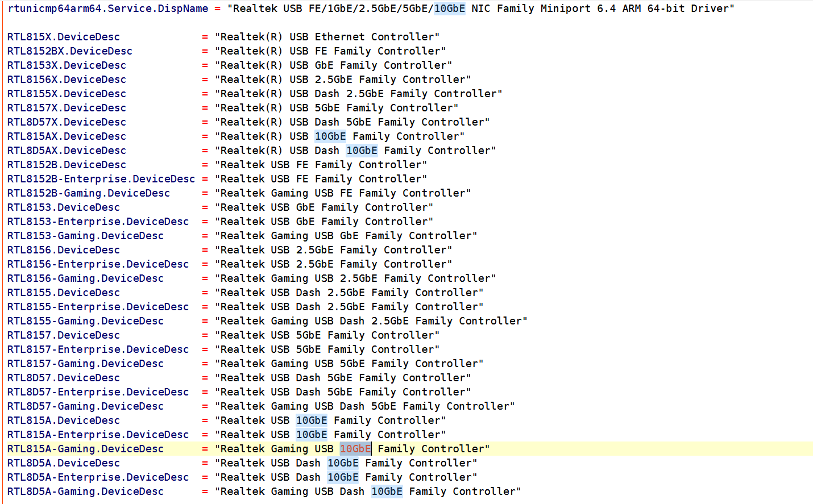Click the RTL8152B-Enterprise.DeviceDesc key

tap(101, 179)
